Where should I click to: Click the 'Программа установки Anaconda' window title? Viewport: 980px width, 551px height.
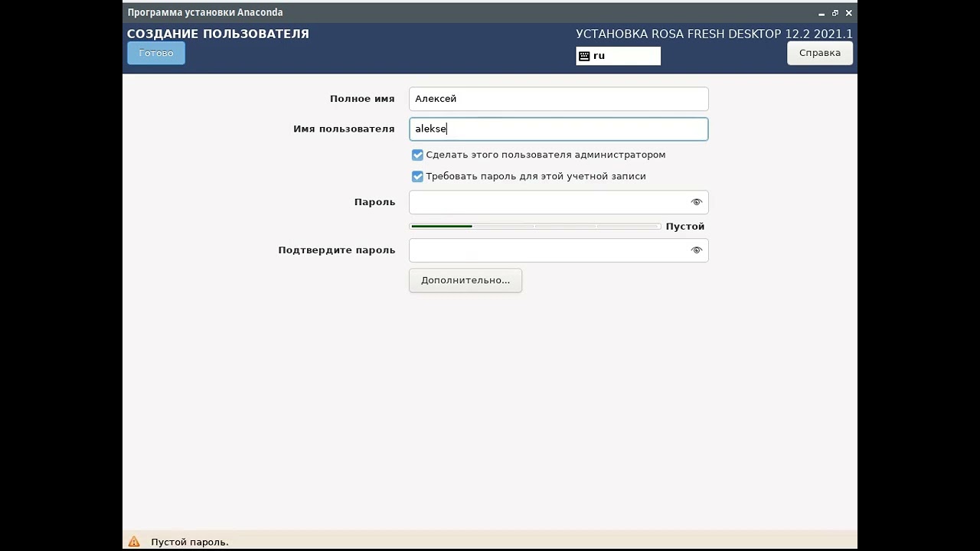[x=205, y=12]
